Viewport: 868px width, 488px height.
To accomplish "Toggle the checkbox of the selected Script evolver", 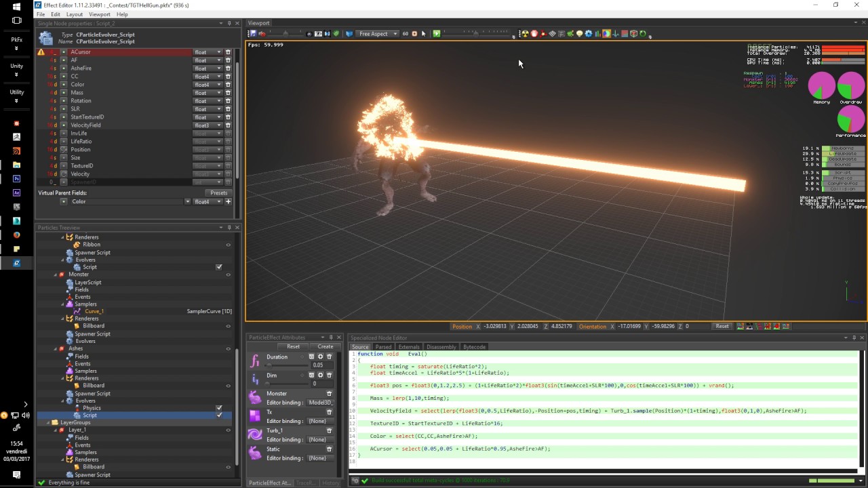I will pyautogui.click(x=219, y=415).
